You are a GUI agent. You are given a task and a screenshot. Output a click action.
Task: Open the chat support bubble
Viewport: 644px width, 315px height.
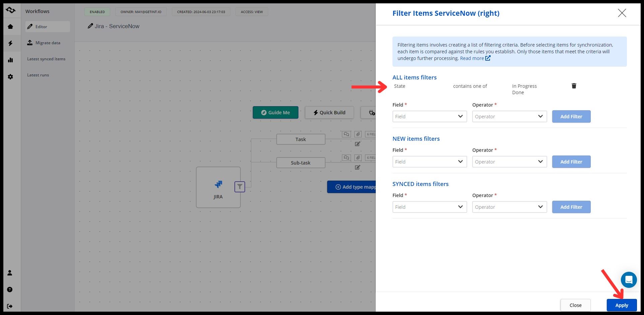click(629, 279)
